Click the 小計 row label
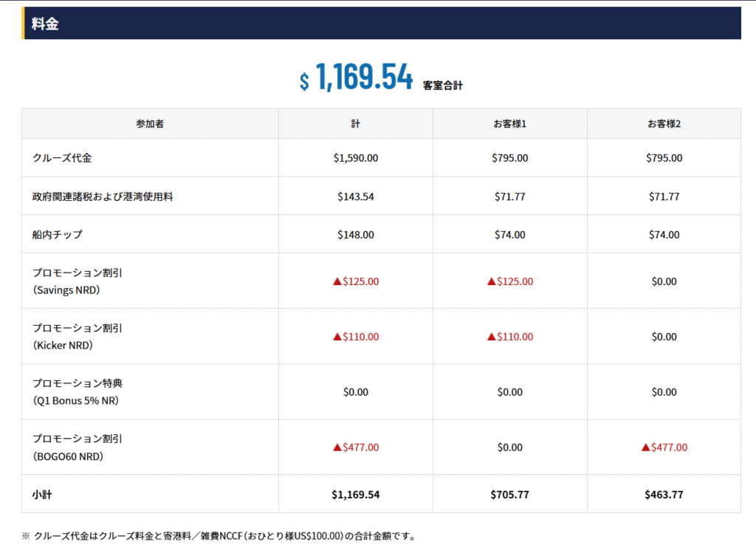Image resolution: width=756 pixels, height=545 pixels. (42, 494)
